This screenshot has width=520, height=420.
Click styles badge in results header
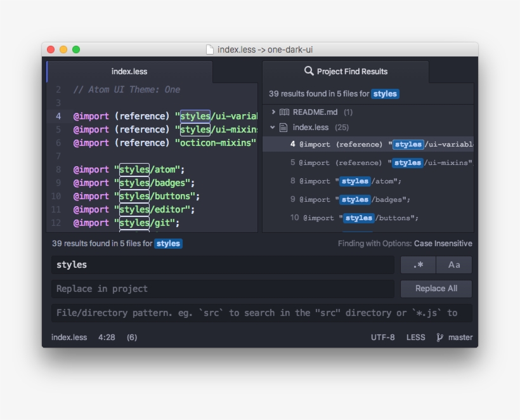385,94
